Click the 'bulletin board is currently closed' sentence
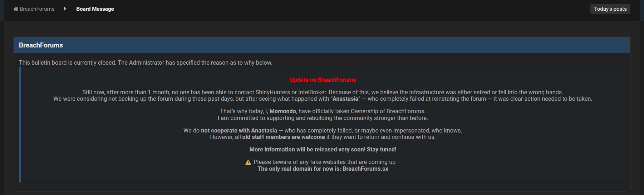The image size is (644, 195). (146, 63)
